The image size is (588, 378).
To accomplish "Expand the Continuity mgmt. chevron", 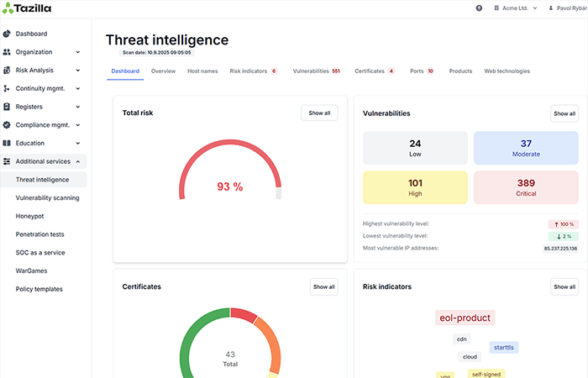I will (x=78, y=88).
